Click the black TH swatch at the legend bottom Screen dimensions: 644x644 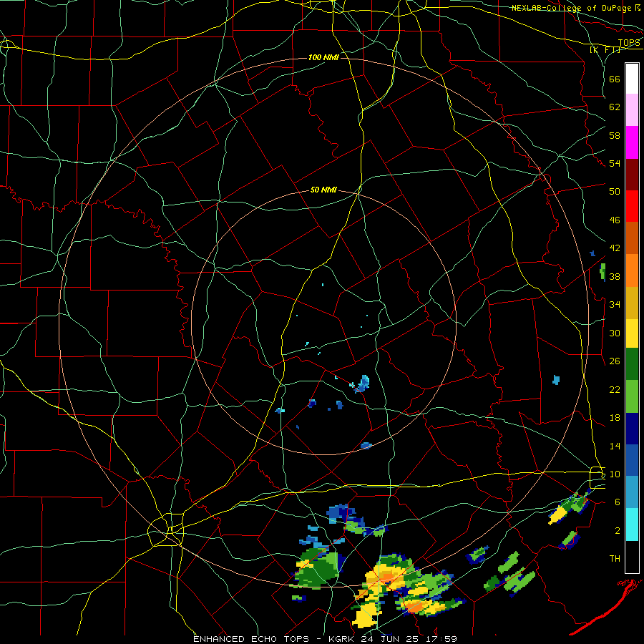pos(632,557)
